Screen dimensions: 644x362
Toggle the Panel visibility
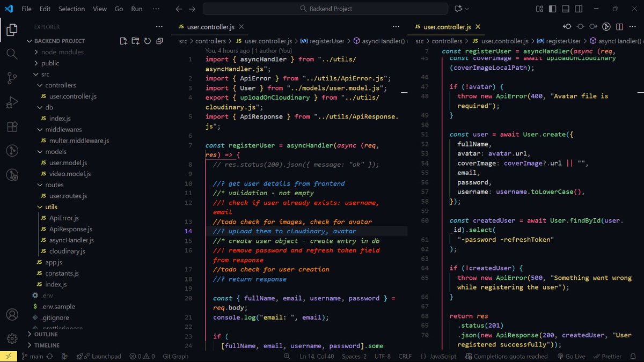tap(565, 8)
